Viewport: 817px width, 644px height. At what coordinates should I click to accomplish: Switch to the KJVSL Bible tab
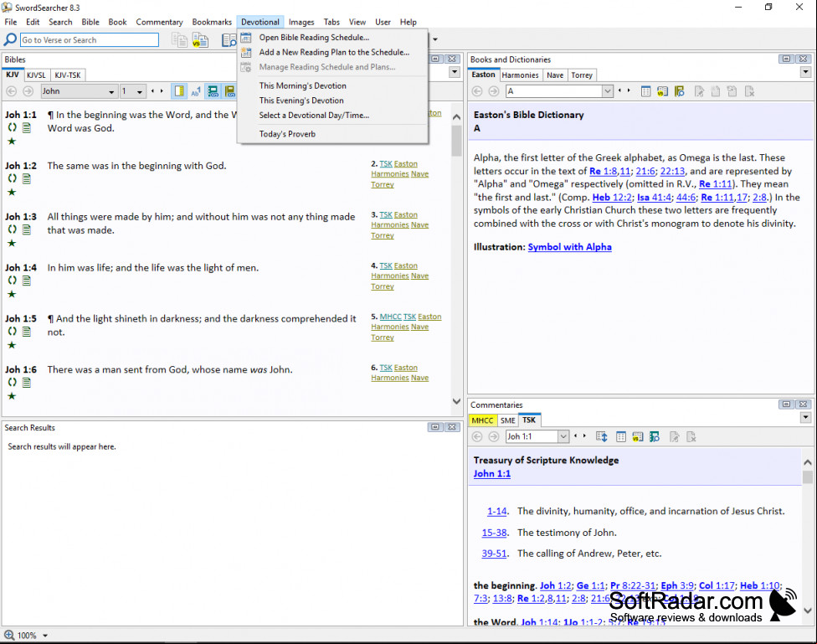[36, 75]
